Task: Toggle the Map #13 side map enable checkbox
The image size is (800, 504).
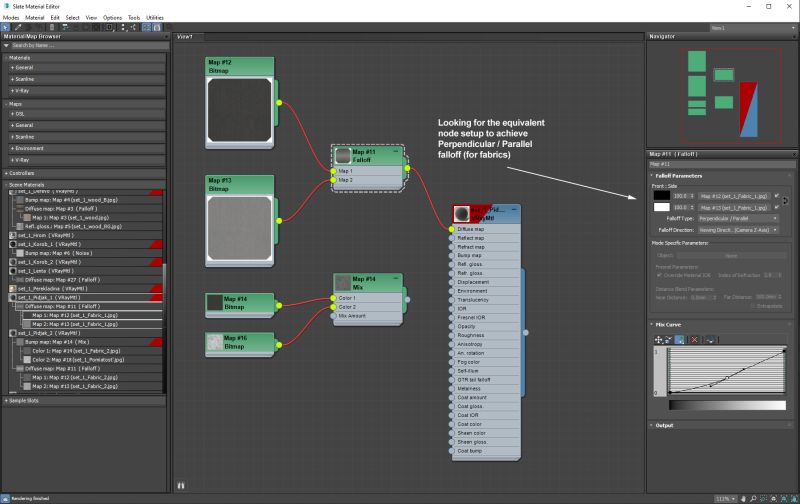Action: pos(777,207)
